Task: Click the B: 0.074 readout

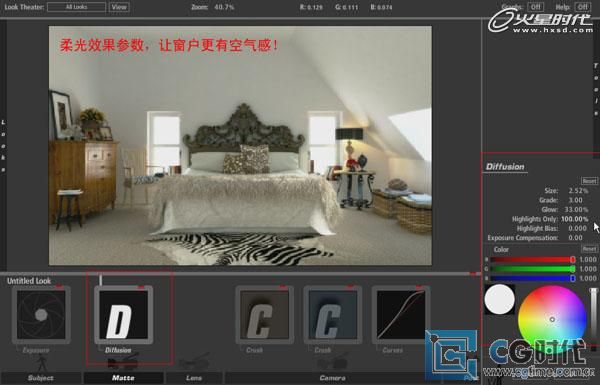Action: (x=382, y=7)
